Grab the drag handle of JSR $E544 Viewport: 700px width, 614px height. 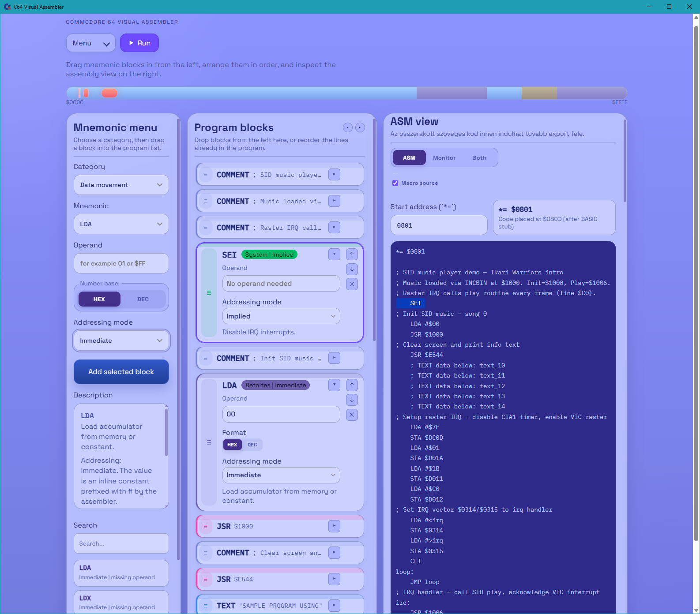(x=205, y=579)
